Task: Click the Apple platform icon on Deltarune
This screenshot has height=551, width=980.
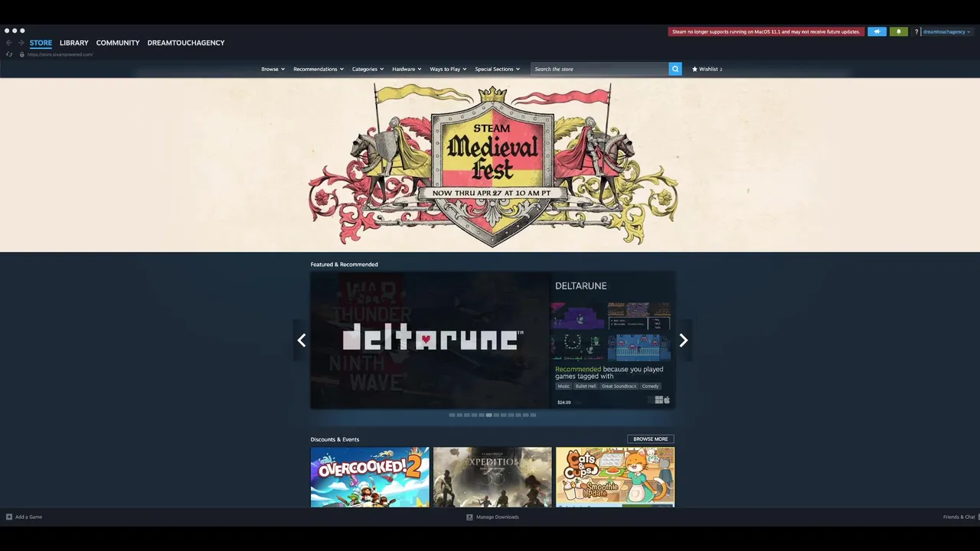Action: coord(667,399)
